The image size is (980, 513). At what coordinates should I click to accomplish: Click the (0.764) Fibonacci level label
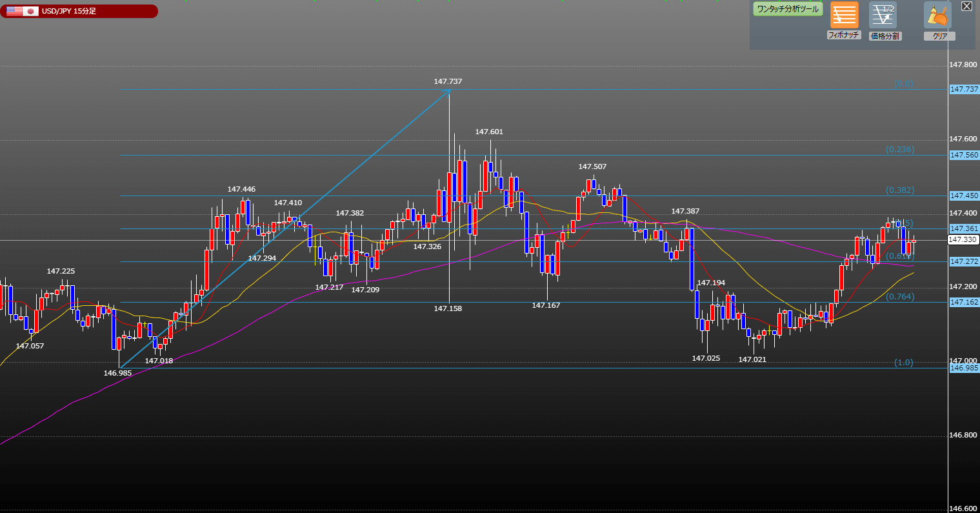pyautogui.click(x=899, y=296)
